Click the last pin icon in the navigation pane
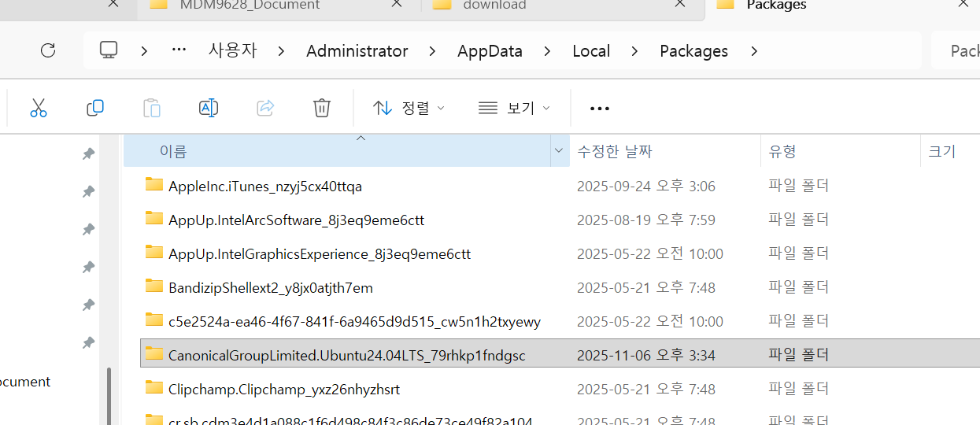The width and height of the screenshot is (980, 425). tap(89, 343)
